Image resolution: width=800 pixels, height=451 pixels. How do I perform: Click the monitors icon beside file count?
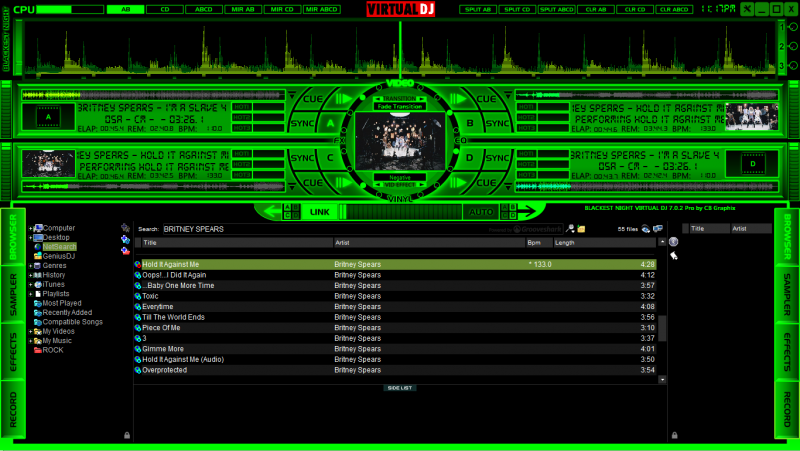pyautogui.click(x=658, y=229)
